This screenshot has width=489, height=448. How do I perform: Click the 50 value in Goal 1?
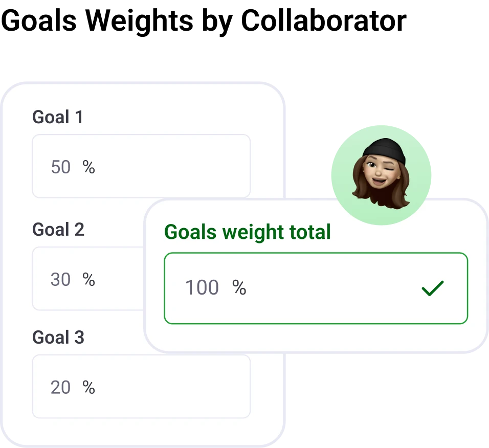point(60,167)
